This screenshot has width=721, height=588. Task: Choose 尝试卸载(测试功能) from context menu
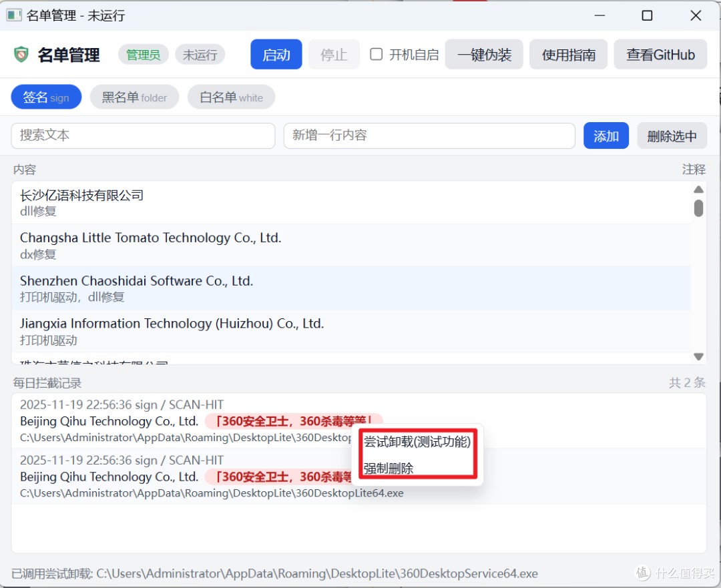pos(417,442)
